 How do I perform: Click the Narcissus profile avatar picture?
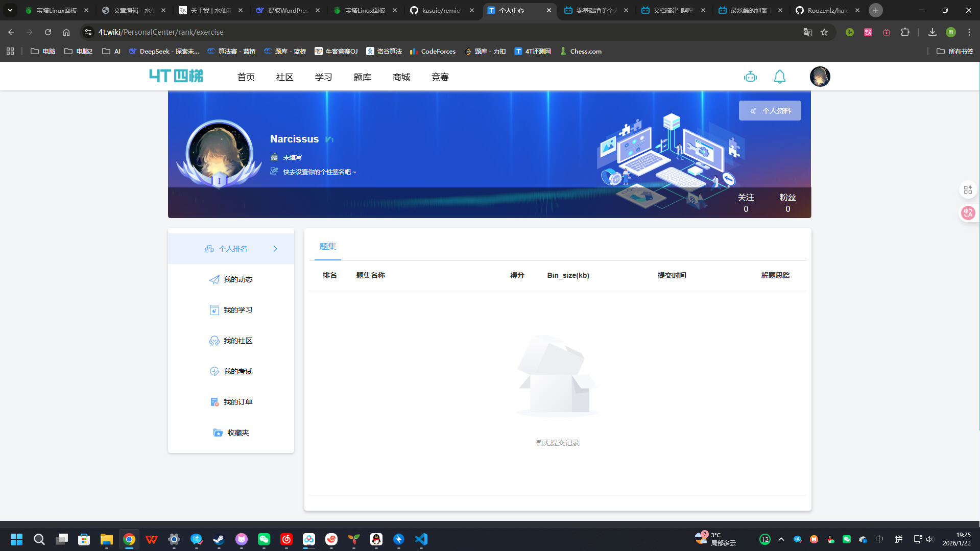click(219, 153)
